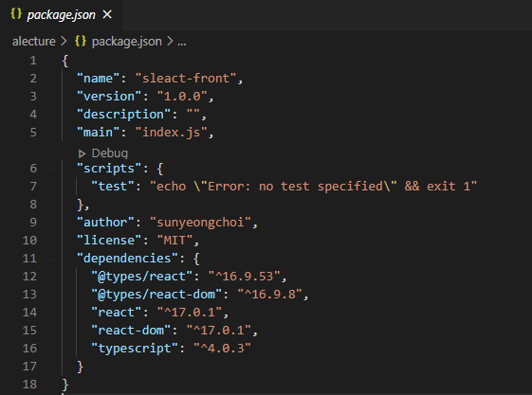532x395 pixels.
Task: Click the "sunyeongchoi" author value
Action: click(200, 223)
